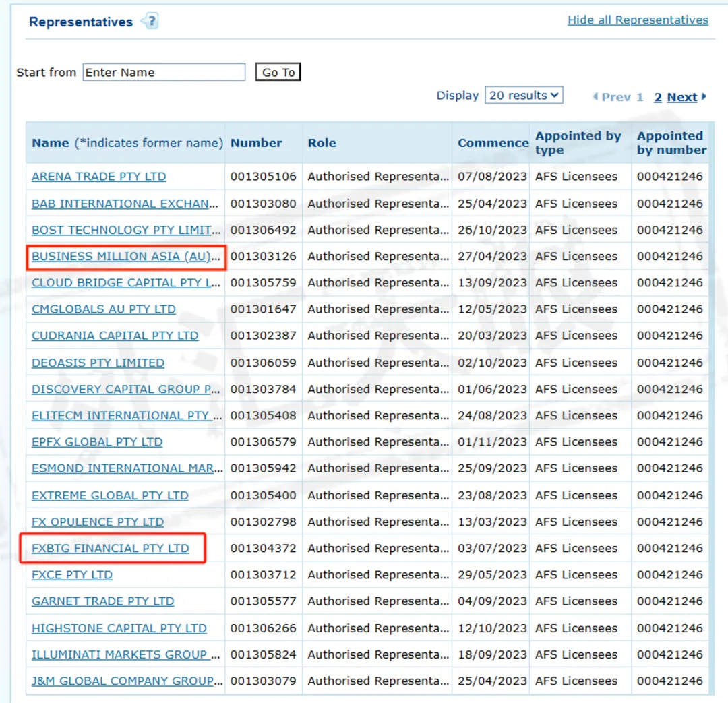
Task: Open CUDRANIA CAPITAL PTY LTD link
Action: [115, 336]
